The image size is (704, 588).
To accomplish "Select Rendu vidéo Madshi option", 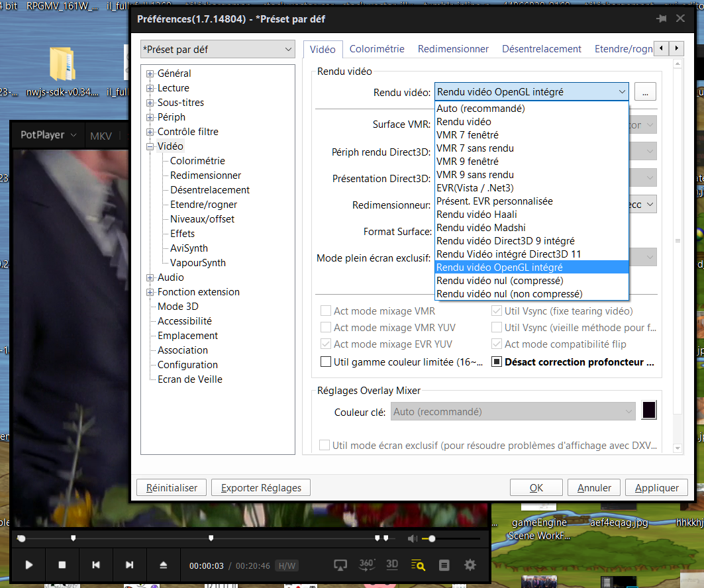I will click(532, 228).
